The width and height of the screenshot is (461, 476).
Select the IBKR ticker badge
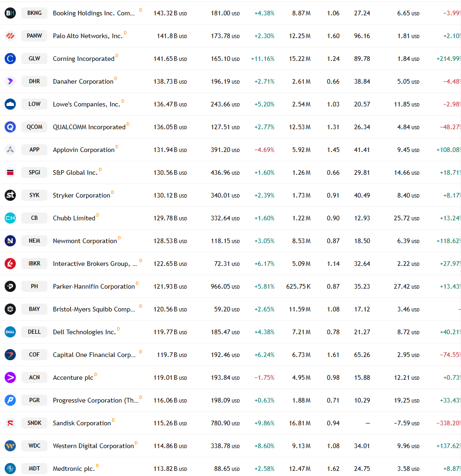[x=34, y=264]
